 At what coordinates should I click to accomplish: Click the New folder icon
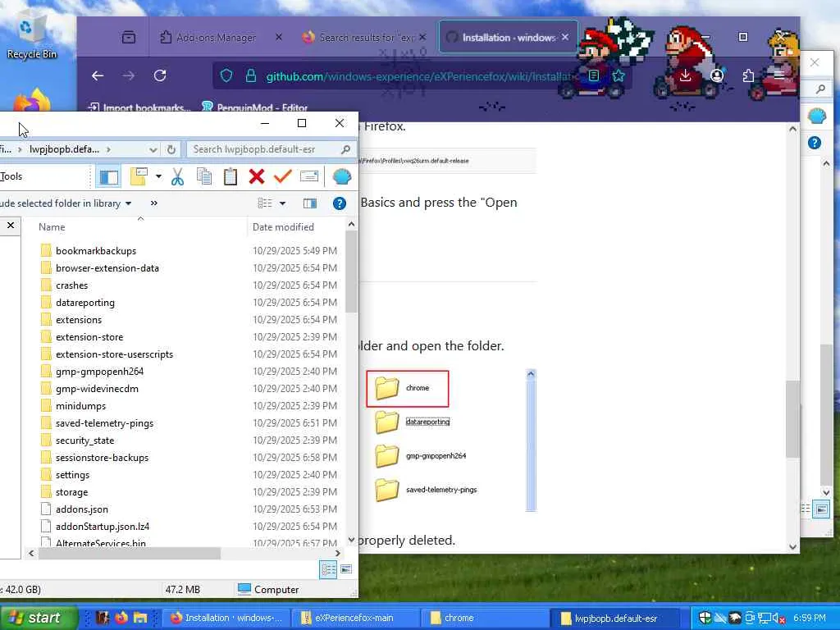[x=139, y=176]
